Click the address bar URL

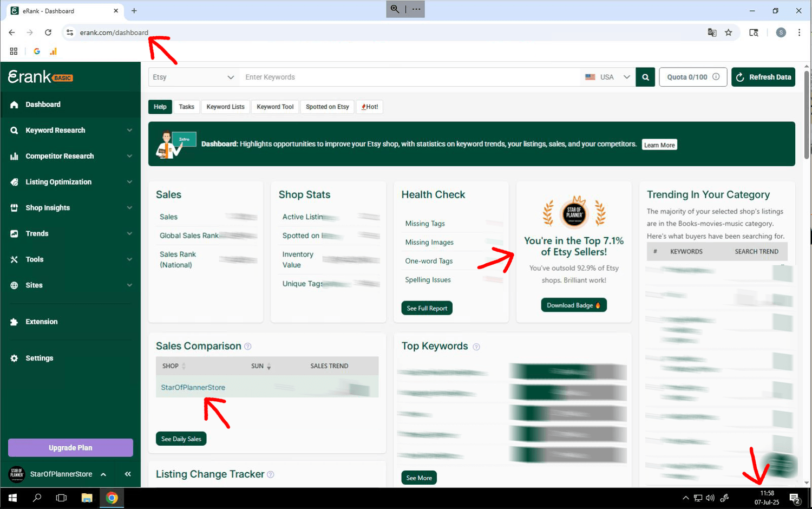[114, 32]
